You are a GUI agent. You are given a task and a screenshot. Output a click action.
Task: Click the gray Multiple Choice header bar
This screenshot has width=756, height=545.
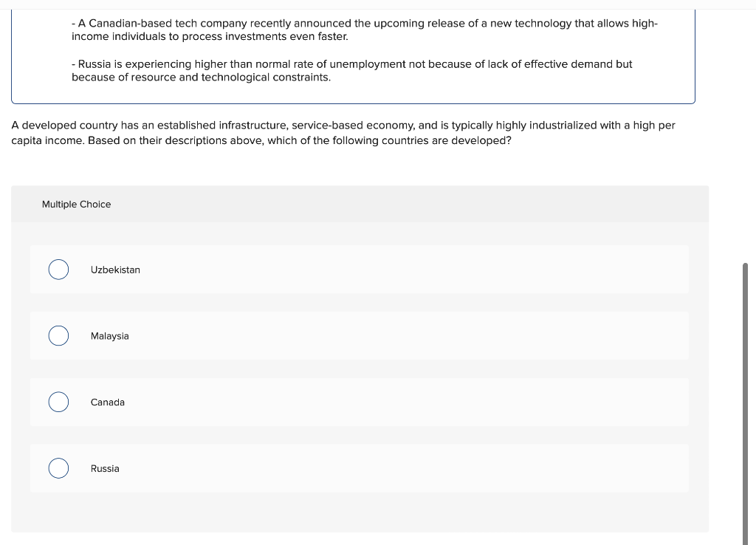(360, 204)
